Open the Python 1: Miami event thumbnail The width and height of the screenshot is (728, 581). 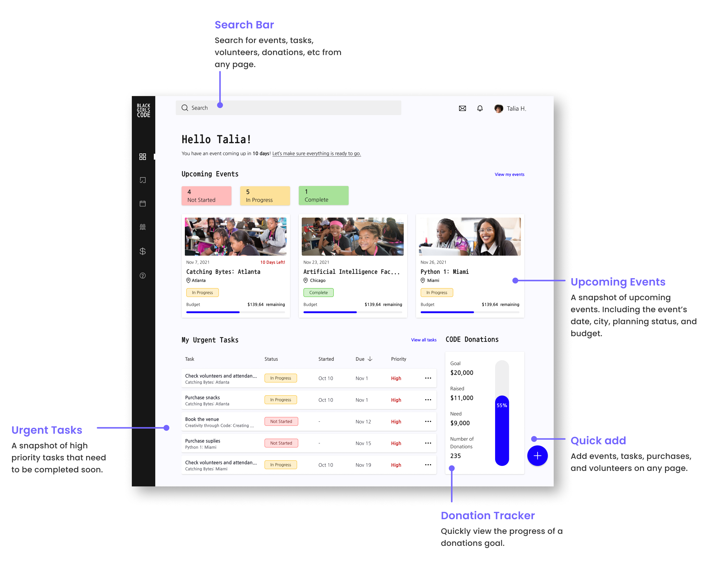470,236
